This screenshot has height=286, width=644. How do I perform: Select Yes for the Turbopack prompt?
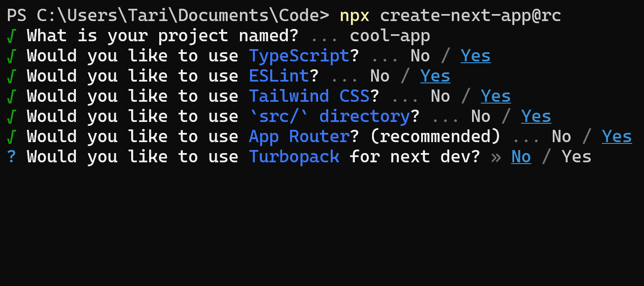tap(576, 157)
